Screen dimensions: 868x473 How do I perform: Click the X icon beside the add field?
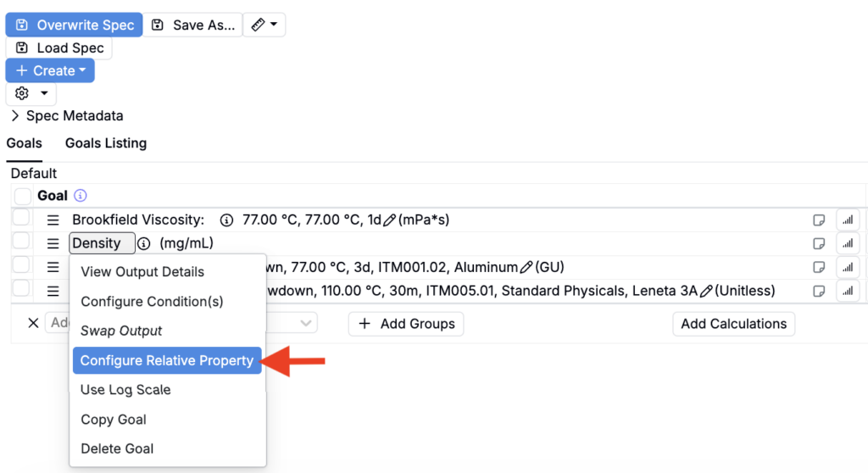pos(33,323)
